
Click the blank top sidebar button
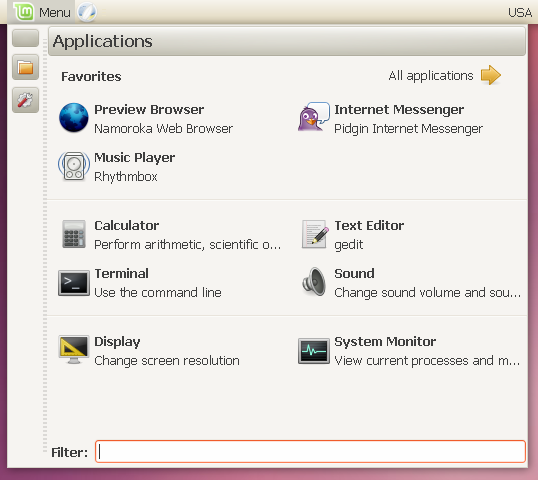tap(25, 38)
